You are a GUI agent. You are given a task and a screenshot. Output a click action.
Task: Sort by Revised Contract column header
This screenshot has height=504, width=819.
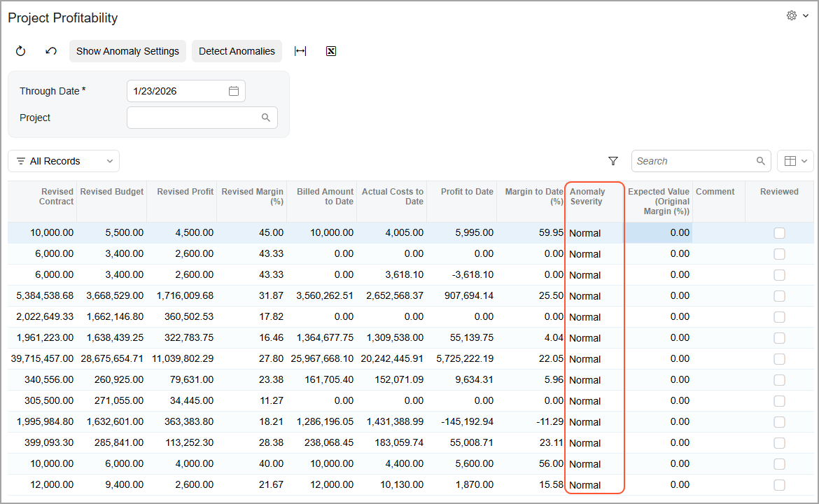coord(43,202)
